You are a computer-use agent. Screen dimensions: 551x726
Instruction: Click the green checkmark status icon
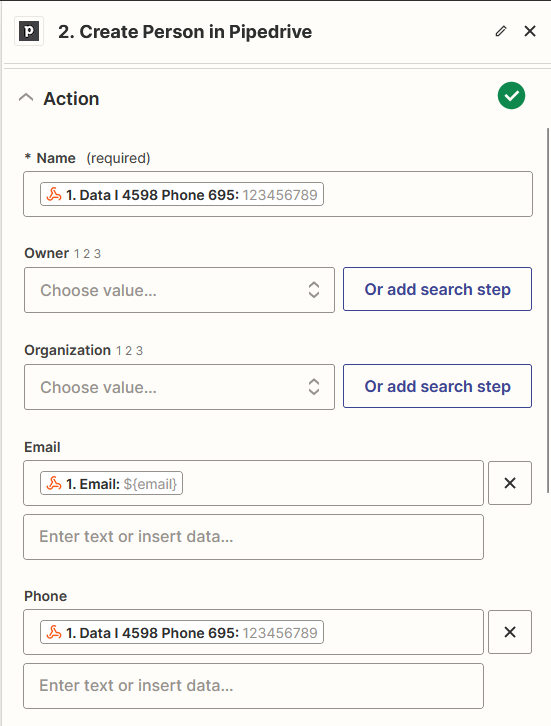coord(511,96)
